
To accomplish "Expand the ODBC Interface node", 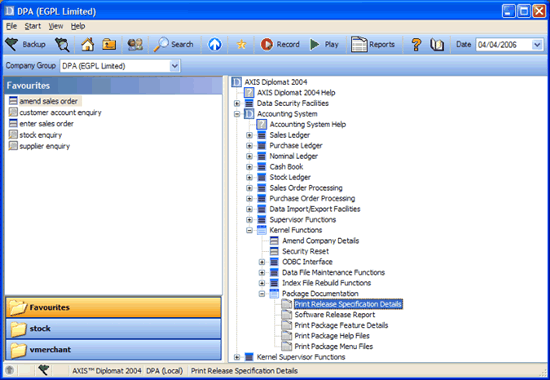I will click(262, 262).
